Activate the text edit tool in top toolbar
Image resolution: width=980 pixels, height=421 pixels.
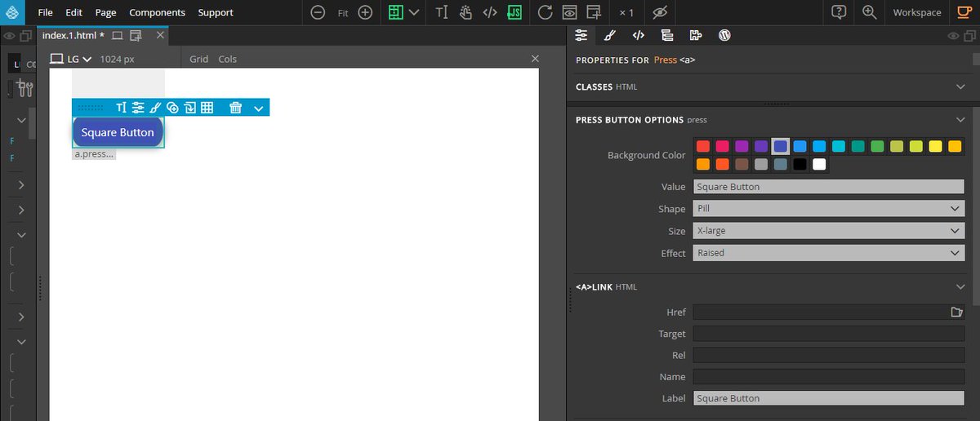(442, 12)
